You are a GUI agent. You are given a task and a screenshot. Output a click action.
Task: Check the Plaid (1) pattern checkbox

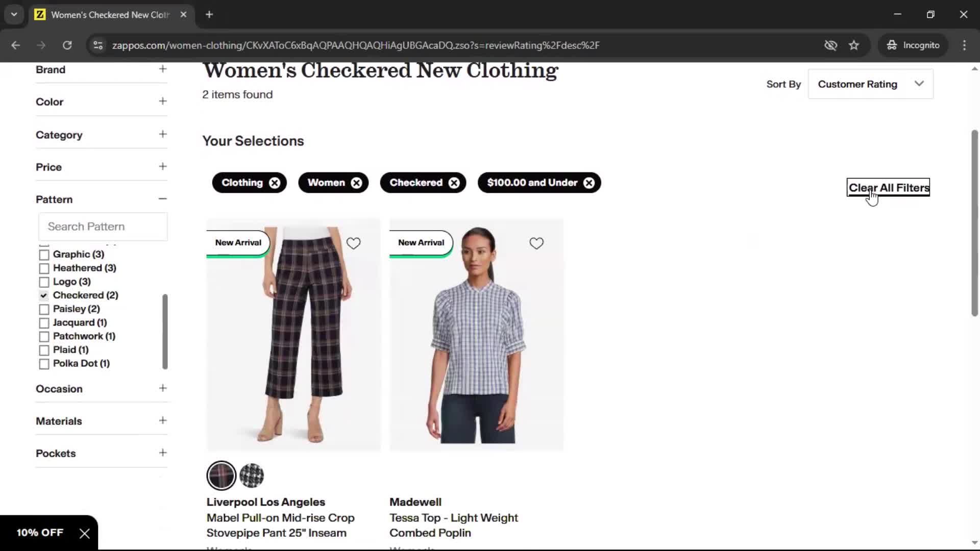tap(44, 350)
